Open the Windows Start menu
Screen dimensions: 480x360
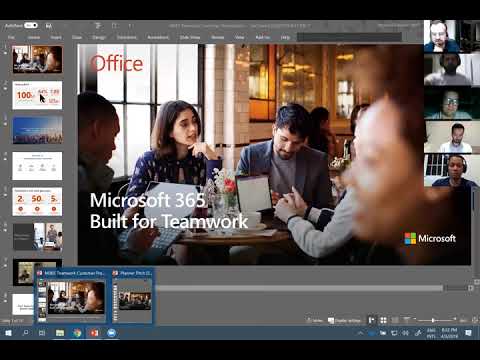[8, 333]
